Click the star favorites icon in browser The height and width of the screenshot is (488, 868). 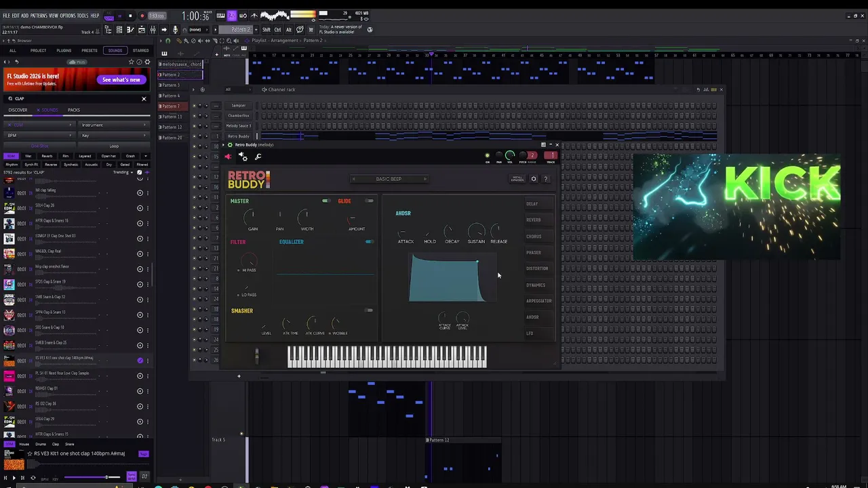click(x=132, y=62)
